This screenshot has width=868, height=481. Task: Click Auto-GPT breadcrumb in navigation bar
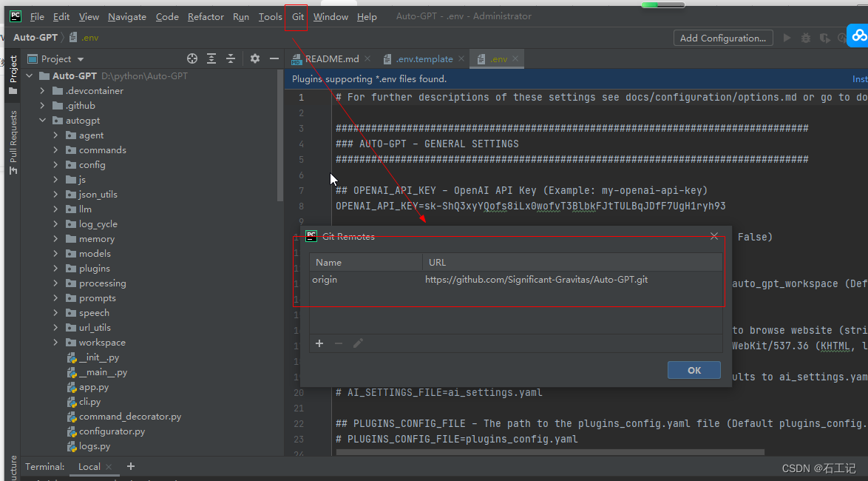click(x=35, y=37)
